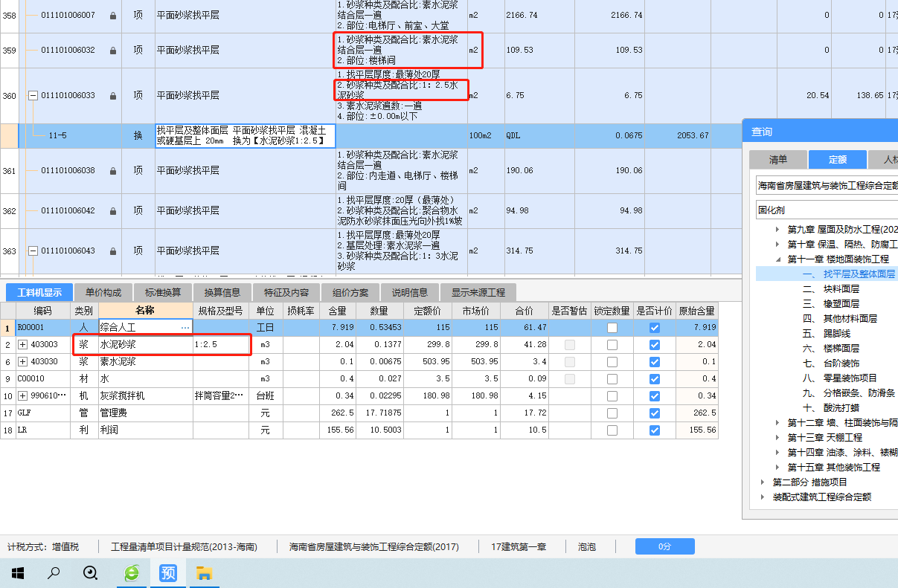Click 规格及型号 cell showing 1:2.5

[221, 345]
